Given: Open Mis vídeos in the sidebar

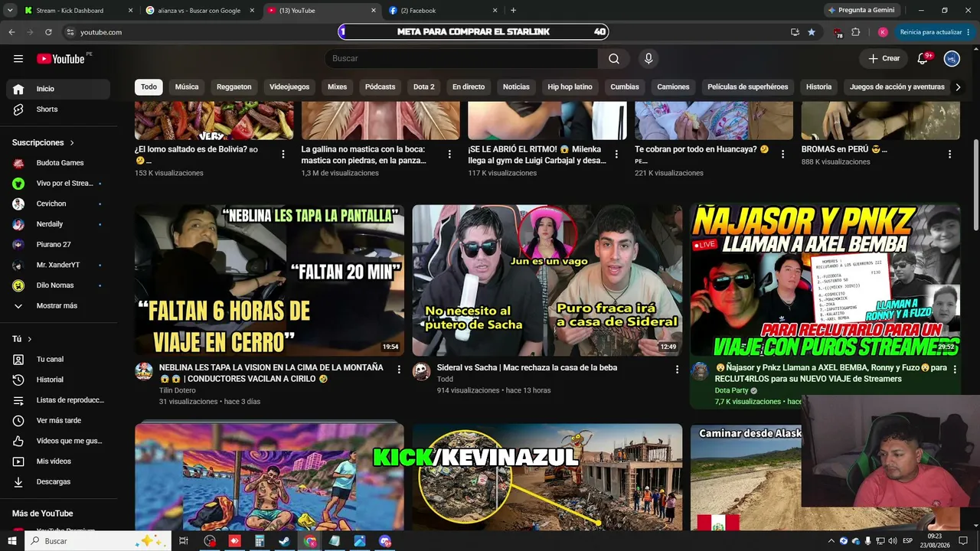Looking at the screenshot, I should pos(58,461).
